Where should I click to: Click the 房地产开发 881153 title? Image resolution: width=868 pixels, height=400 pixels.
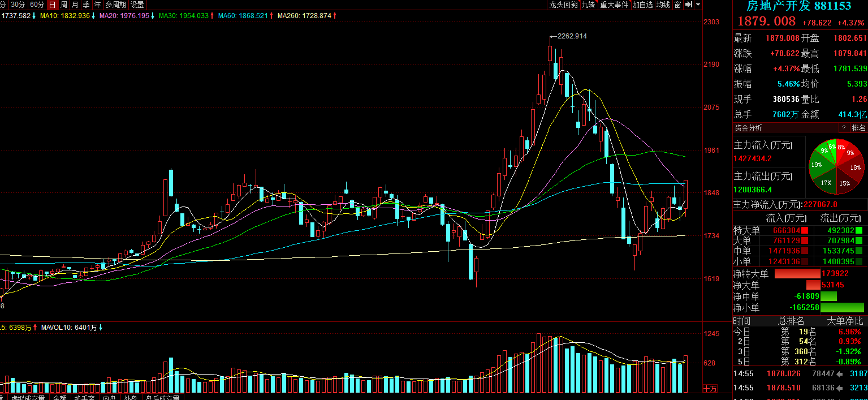click(x=798, y=6)
